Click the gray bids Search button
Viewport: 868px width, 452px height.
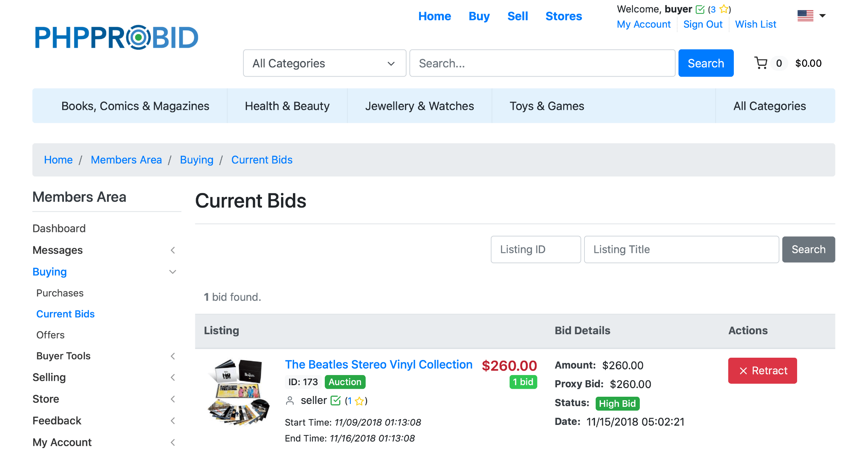point(808,249)
